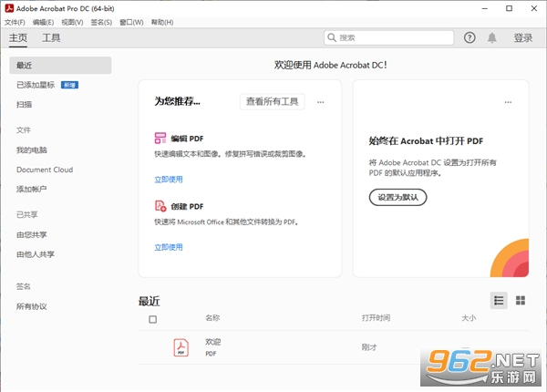
Task: Select 所有协议 in the sidebar
Action: pos(31,306)
